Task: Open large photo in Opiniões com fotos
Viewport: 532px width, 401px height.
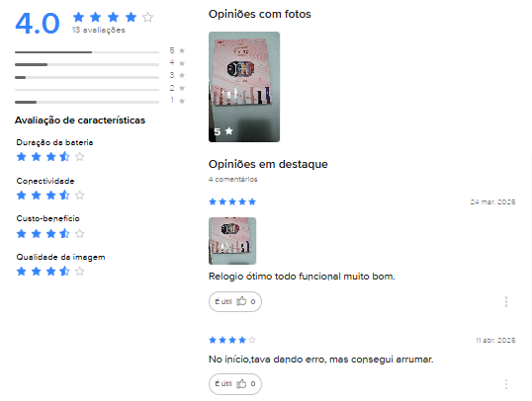Action: coord(244,87)
